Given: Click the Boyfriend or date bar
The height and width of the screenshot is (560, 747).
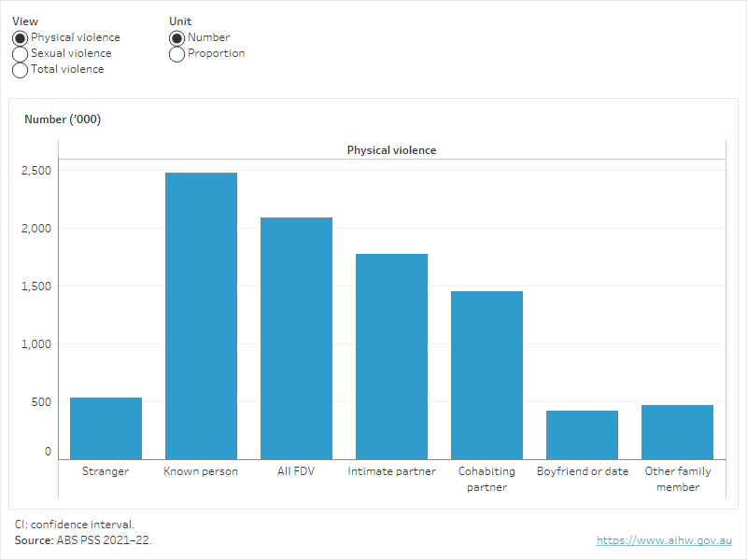Looking at the screenshot, I should pos(582,435).
